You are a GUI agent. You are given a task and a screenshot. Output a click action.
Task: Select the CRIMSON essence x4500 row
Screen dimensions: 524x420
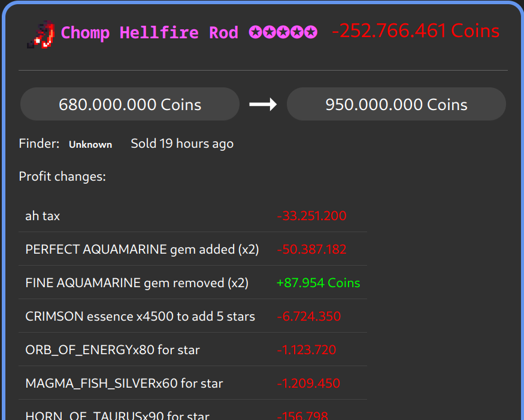tap(140, 316)
